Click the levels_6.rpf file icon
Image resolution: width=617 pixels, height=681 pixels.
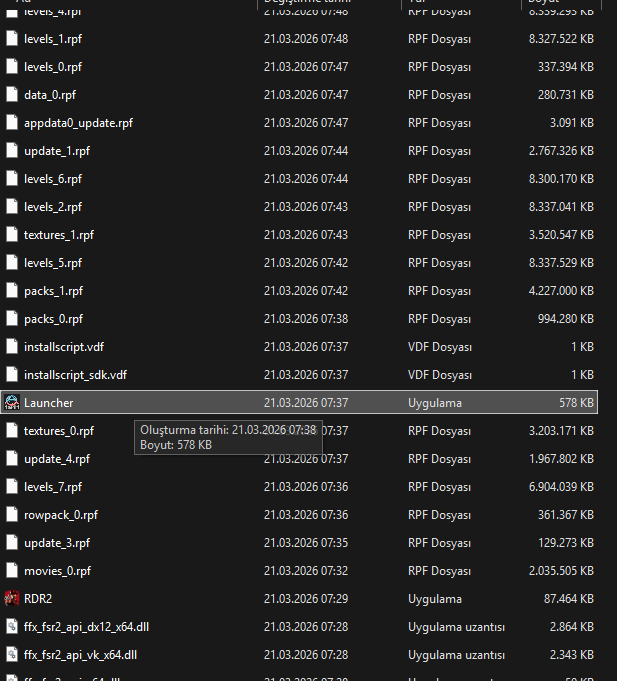[x=12, y=179]
